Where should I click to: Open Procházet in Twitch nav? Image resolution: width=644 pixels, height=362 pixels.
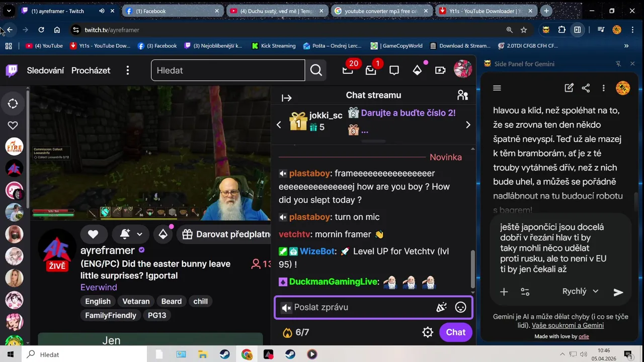[x=91, y=70]
